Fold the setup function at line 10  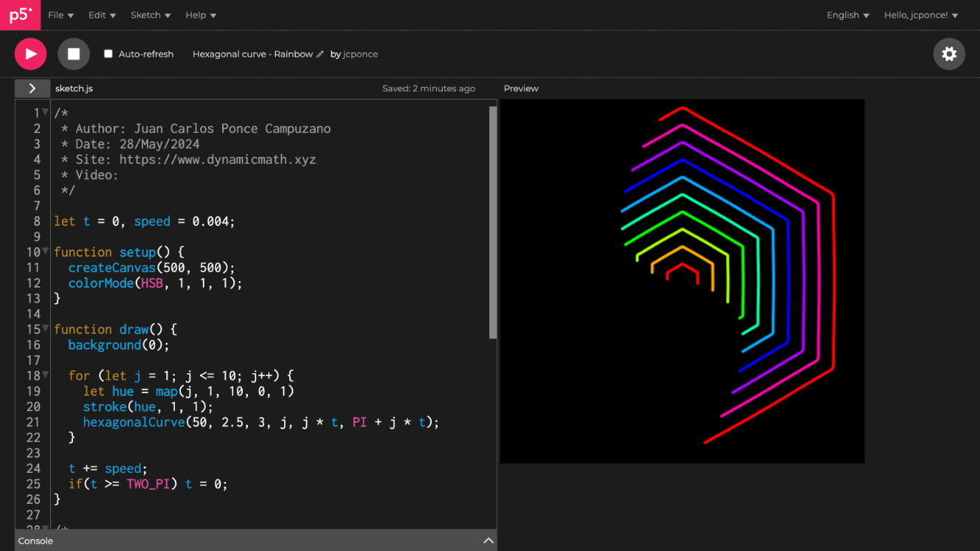tap(46, 252)
